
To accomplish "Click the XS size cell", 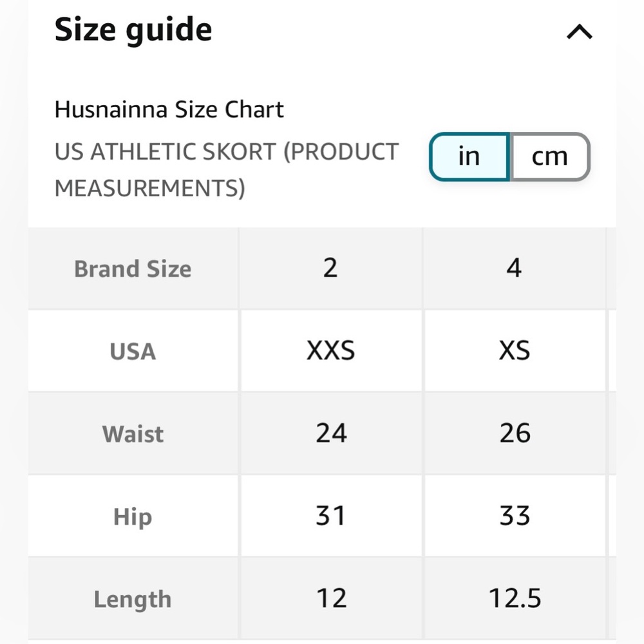I will point(515,351).
